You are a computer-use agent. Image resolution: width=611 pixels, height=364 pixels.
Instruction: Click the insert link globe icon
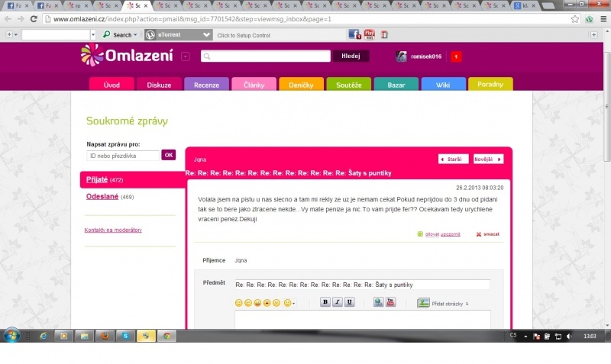[378, 302]
